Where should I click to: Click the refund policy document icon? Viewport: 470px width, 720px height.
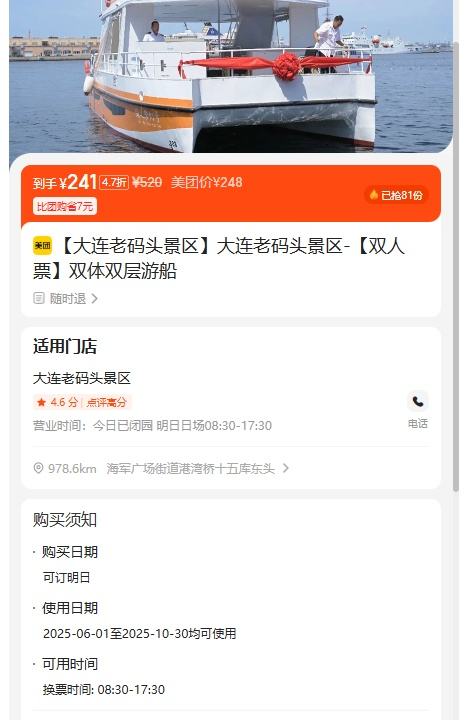tap(39, 298)
